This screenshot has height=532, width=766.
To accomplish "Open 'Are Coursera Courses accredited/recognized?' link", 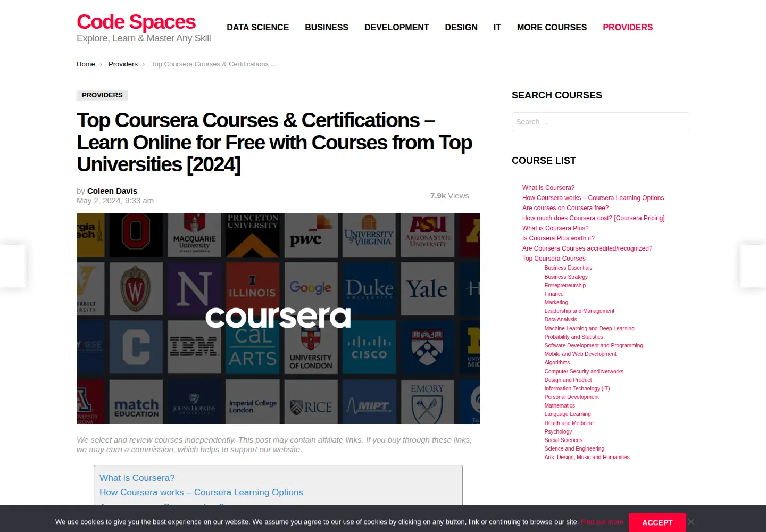I will pos(587,248).
